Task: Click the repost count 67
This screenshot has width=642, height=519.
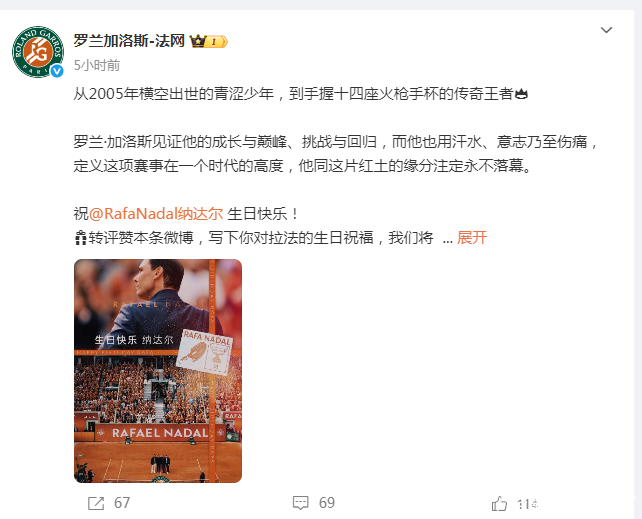Action: [x=122, y=503]
